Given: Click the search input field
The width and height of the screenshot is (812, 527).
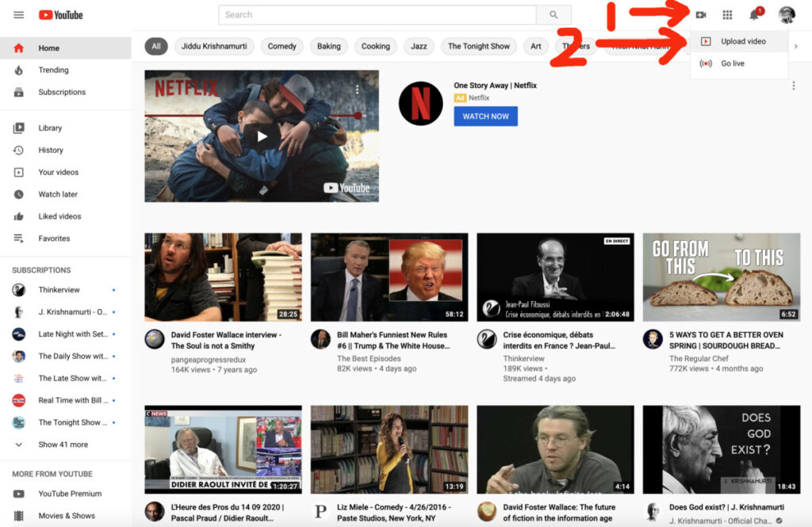Looking at the screenshot, I should 377,15.
